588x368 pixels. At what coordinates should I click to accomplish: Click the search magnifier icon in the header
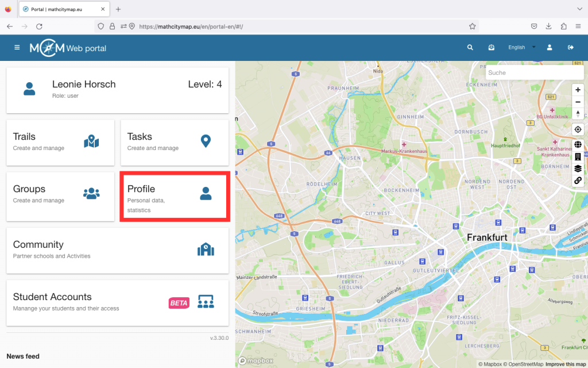(x=470, y=48)
